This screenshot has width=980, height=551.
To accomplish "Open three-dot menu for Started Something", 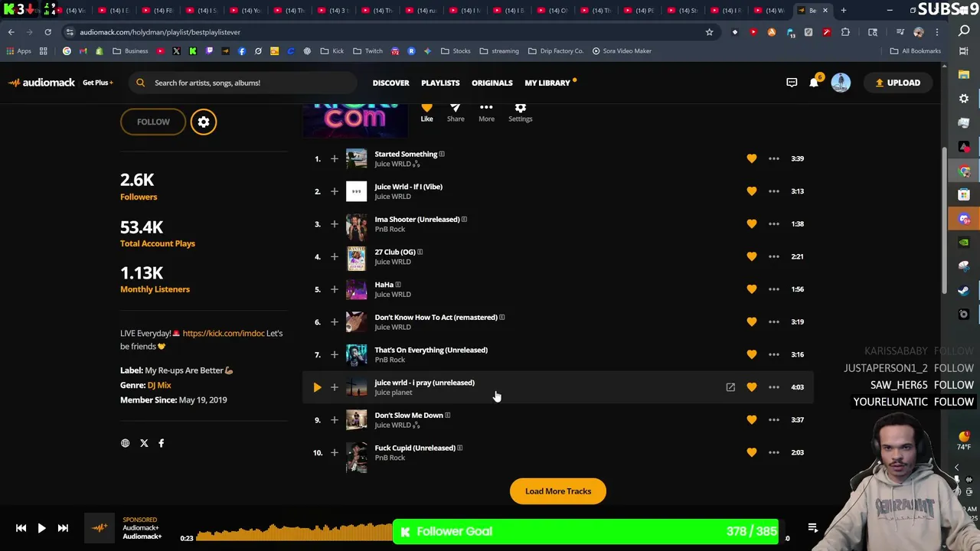I will (774, 158).
